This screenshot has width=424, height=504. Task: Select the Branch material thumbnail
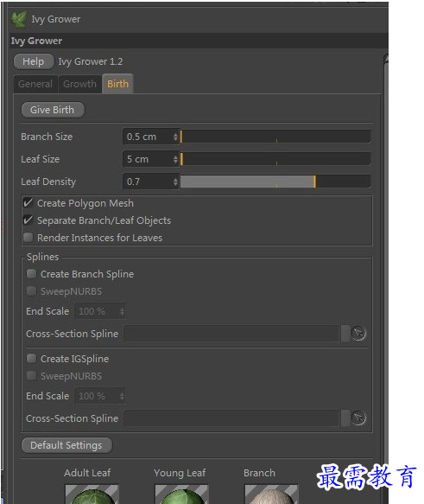coord(271,494)
